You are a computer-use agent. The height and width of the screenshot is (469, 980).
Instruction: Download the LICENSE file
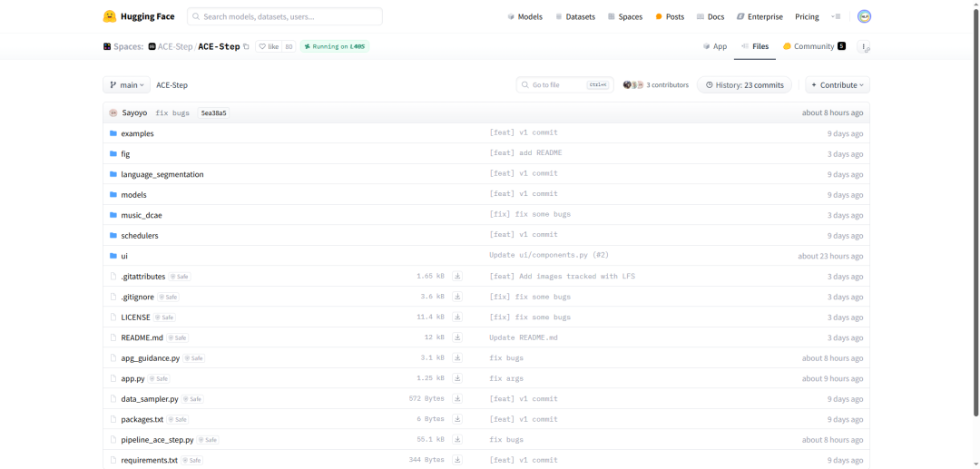(x=457, y=318)
